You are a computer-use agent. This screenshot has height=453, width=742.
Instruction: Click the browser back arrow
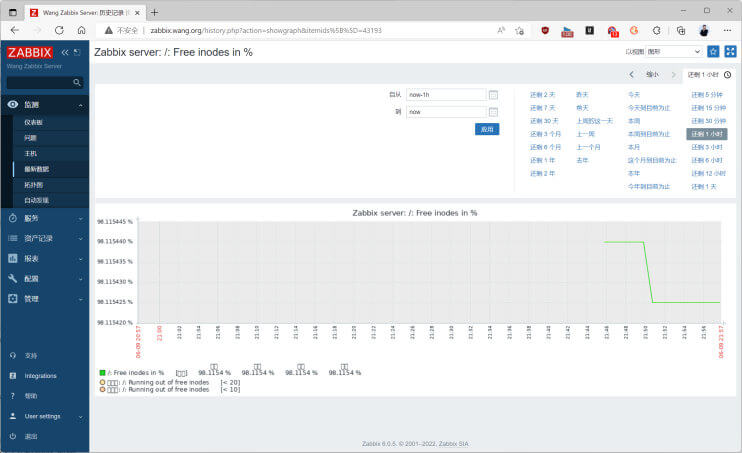coord(15,30)
